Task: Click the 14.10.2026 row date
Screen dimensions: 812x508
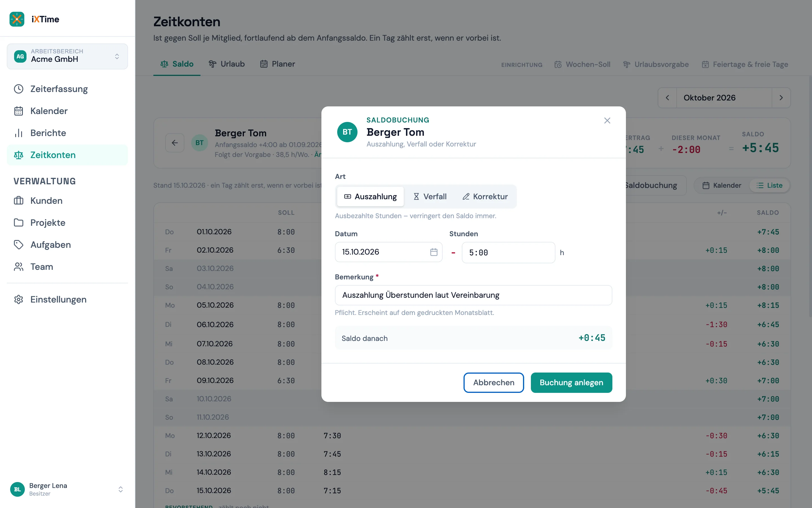Action: click(x=214, y=472)
